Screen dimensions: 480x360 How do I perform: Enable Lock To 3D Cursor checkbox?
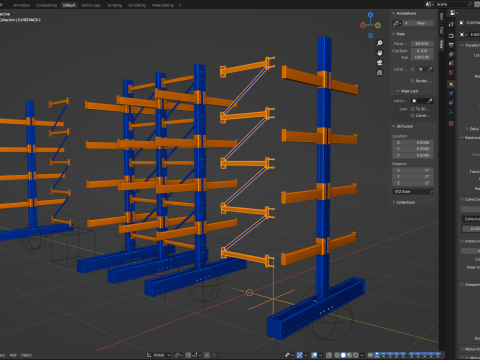click(x=413, y=109)
